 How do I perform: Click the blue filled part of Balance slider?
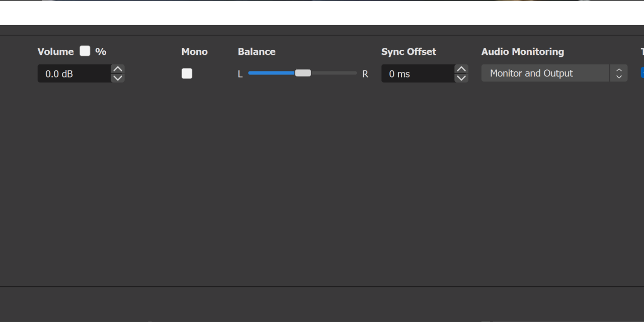click(271, 73)
